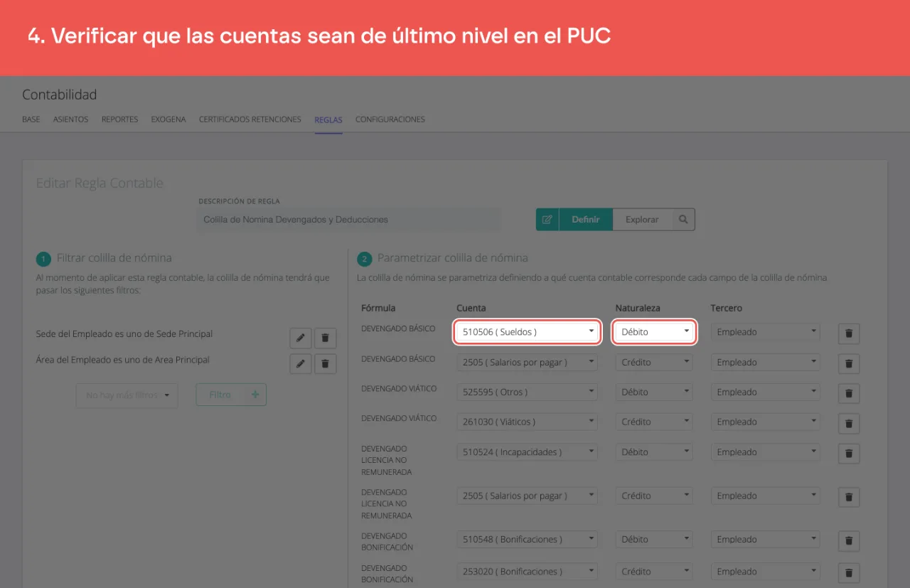Image resolution: width=910 pixels, height=588 pixels.
Task: Open the Débito dropdown in the Sueldos row
Action: click(654, 332)
